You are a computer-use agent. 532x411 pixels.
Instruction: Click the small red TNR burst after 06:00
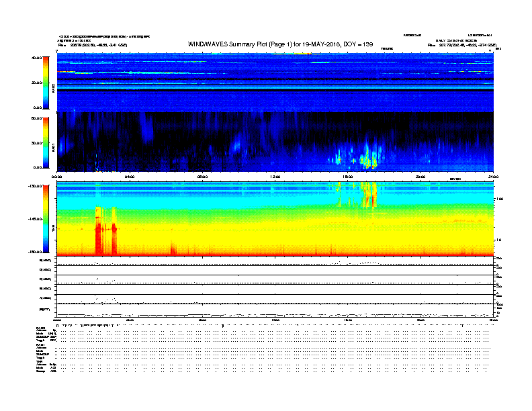click(x=173, y=248)
